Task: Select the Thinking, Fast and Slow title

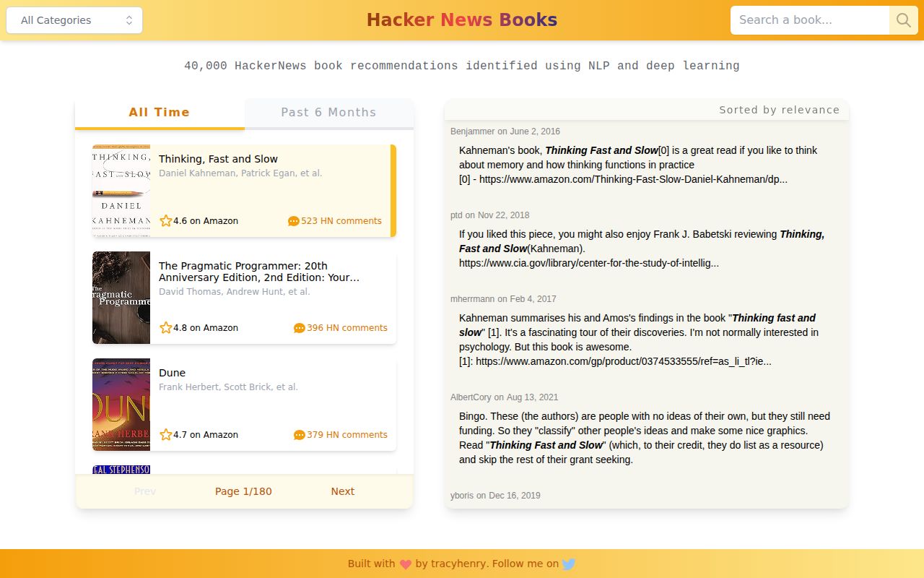Action: (217, 159)
